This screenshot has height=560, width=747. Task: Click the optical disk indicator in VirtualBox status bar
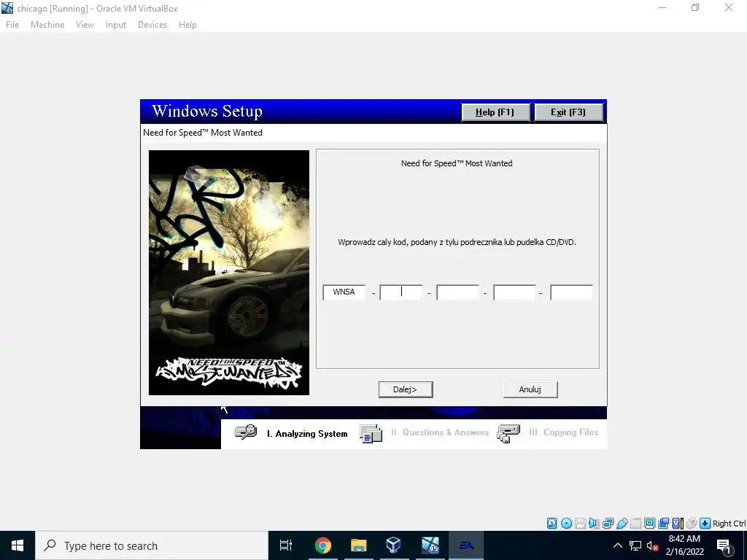coord(566,524)
